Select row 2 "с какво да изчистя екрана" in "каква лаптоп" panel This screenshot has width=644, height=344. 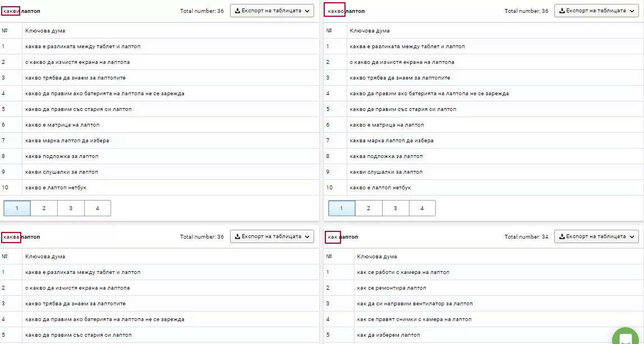[159, 288]
